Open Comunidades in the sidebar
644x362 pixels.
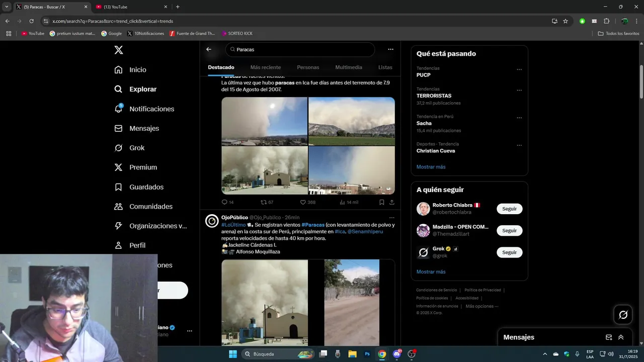click(143, 207)
